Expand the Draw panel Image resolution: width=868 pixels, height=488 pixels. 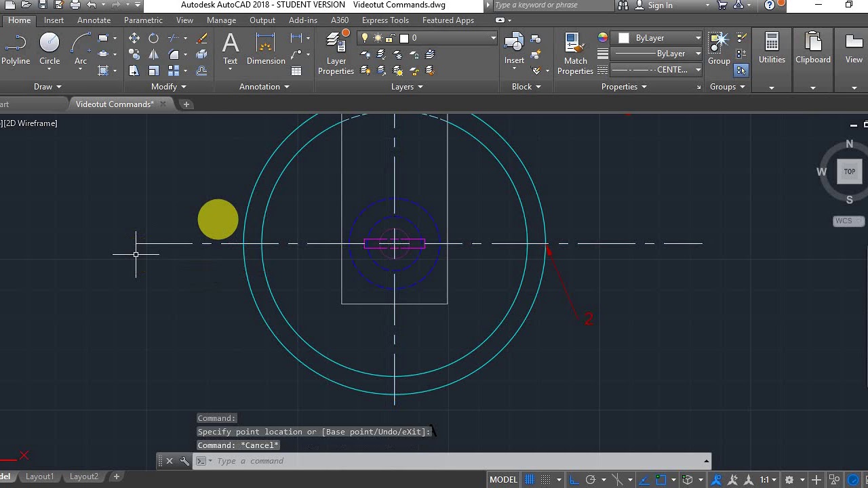48,87
